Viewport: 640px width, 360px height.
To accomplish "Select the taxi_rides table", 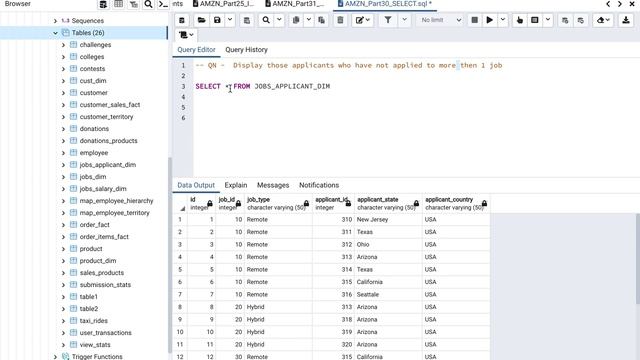I will (93, 321).
